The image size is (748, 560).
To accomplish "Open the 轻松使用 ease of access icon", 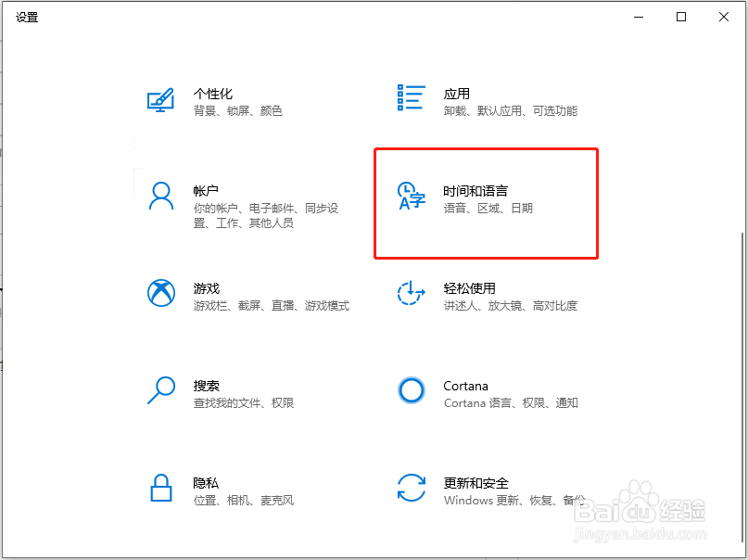I will (411, 292).
